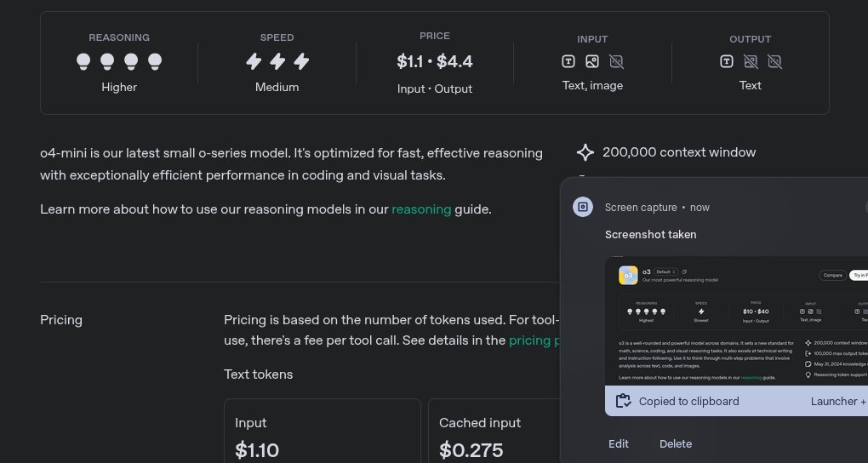Viewport: 868px width, 463px height.
Task: Click the Copied to clipboard icon
Action: click(x=623, y=401)
